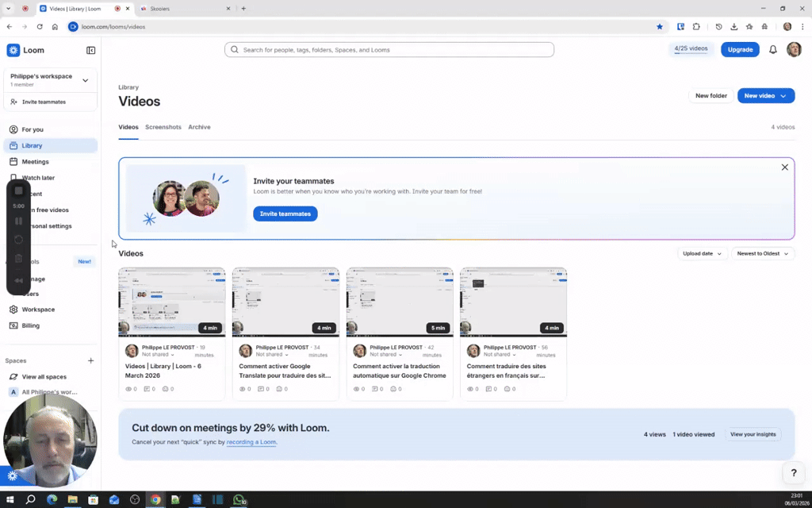812x508 pixels.
Task: Click the Upgrade button
Action: coord(740,50)
